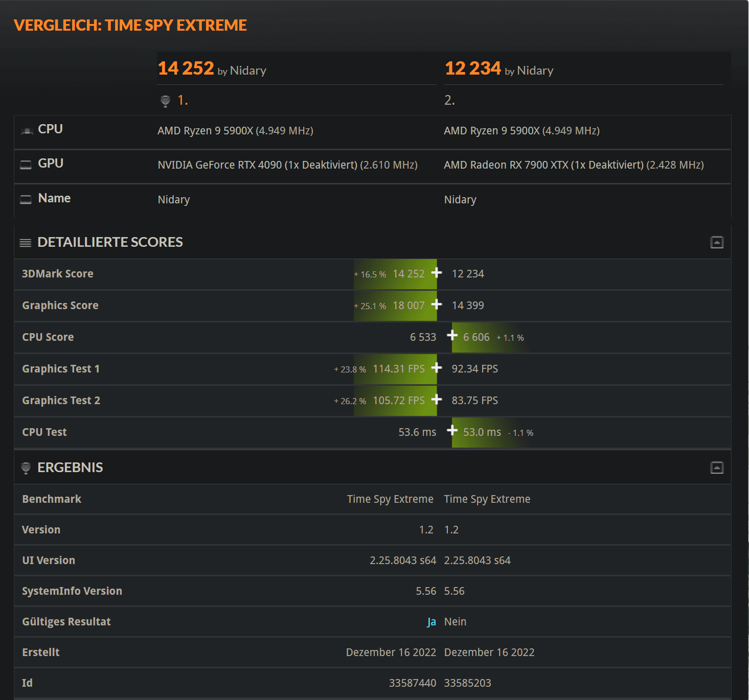Image resolution: width=749 pixels, height=700 pixels.
Task: Select the 'AMD Radeon RX 7900 XTX' GPU text
Action: click(506, 165)
